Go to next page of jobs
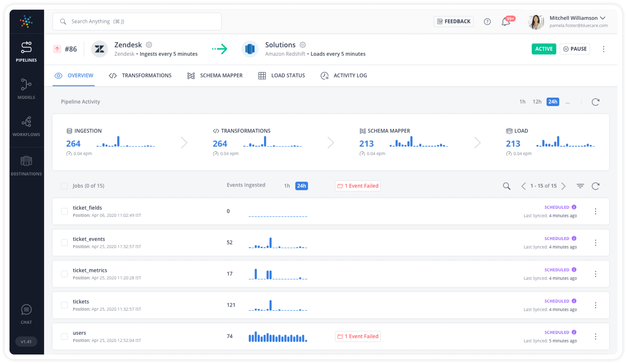The image size is (627, 364). click(563, 186)
